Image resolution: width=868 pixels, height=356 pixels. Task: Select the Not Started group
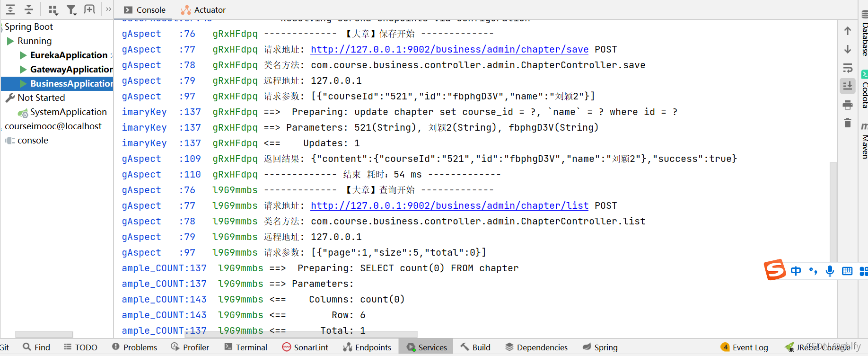click(41, 98)
